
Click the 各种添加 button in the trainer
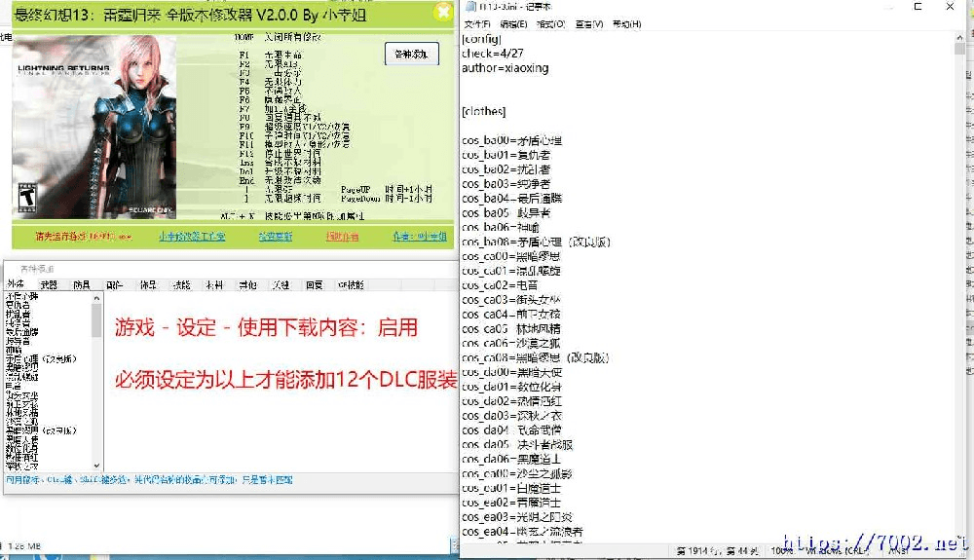pos(411,54)
